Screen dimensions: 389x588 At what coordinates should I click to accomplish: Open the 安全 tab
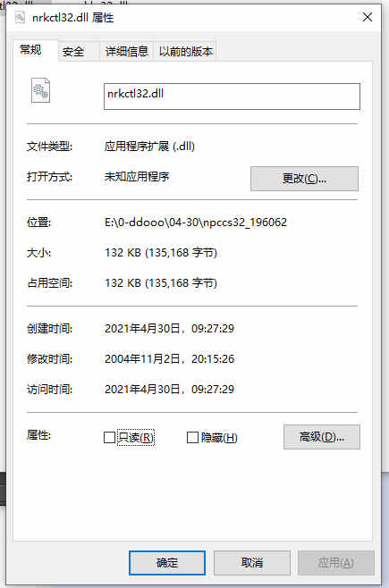click(73, 51)
